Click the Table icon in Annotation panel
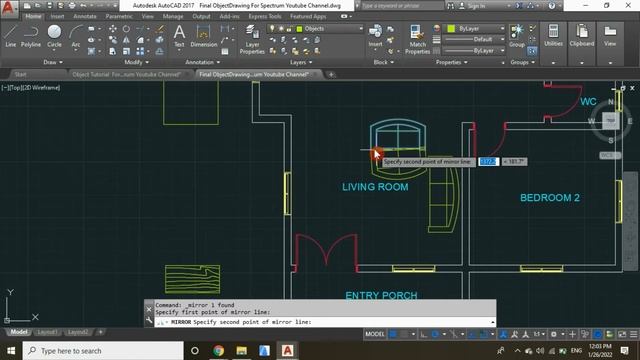The width and height of the screenshot is (640, 360). (x=225, y=51)
